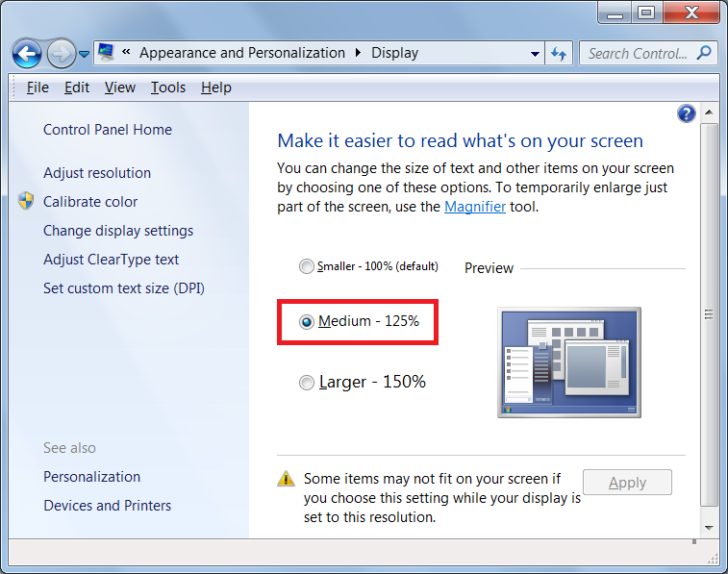Open the Edit menu

[x=77, y=87]
